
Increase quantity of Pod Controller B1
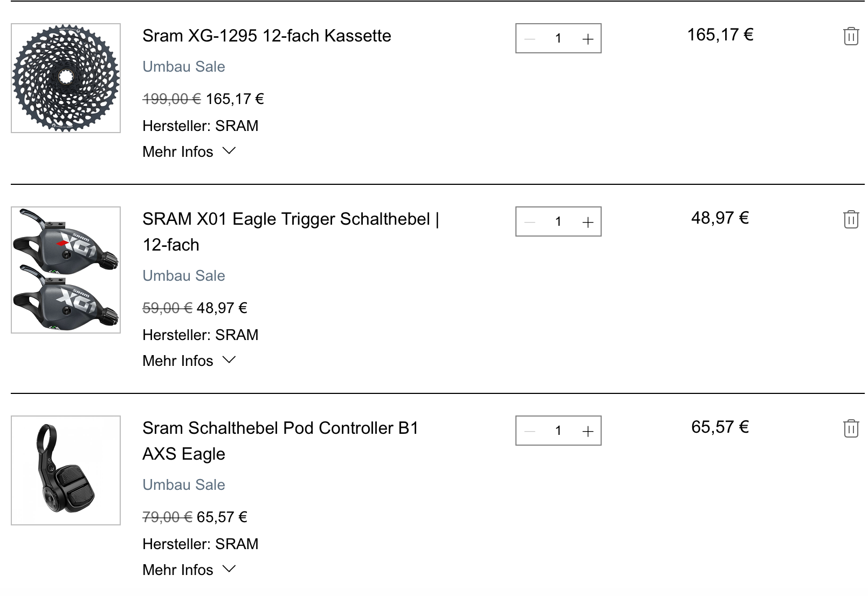588,431
